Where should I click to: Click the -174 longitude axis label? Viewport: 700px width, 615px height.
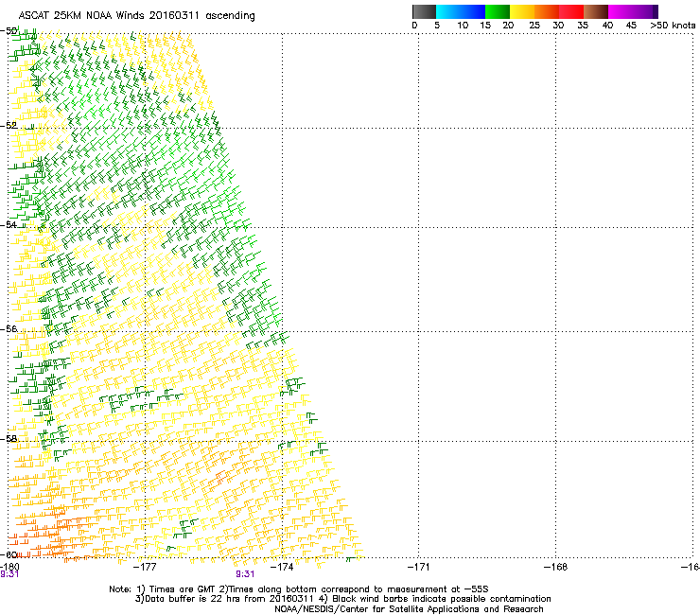pyautogui.click(x=282, y=567)
